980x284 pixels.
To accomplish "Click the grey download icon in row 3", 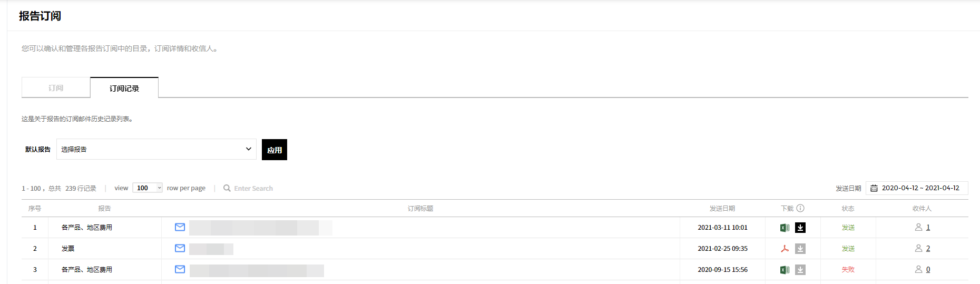I will click(x=800, y=270).
